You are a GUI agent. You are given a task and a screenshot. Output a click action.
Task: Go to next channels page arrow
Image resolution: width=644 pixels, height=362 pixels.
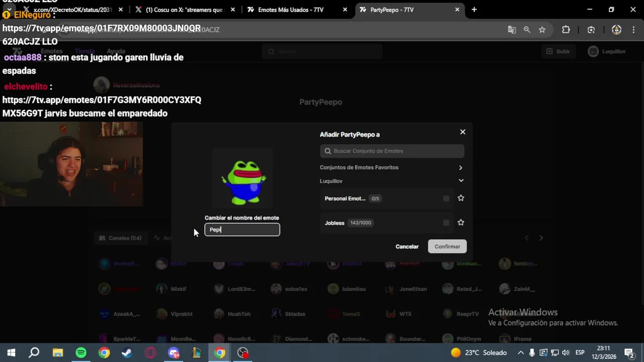click(x=541, y=238)
